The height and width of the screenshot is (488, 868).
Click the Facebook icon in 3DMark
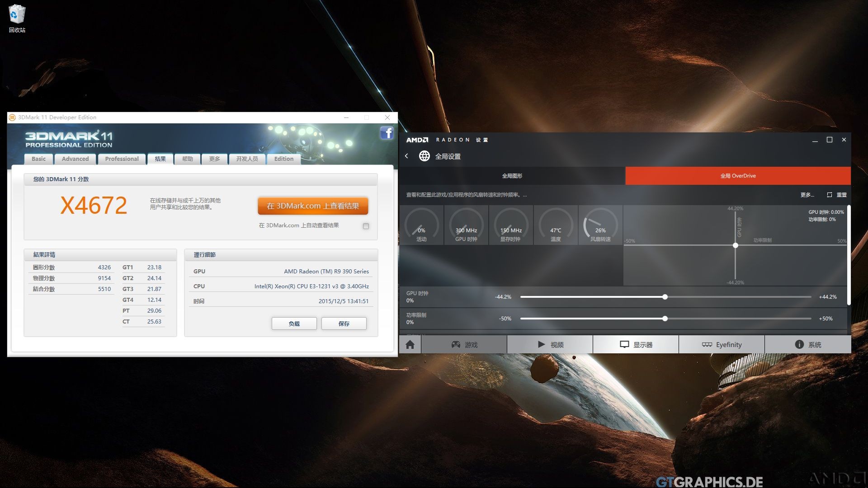click(x=387, y=133)
